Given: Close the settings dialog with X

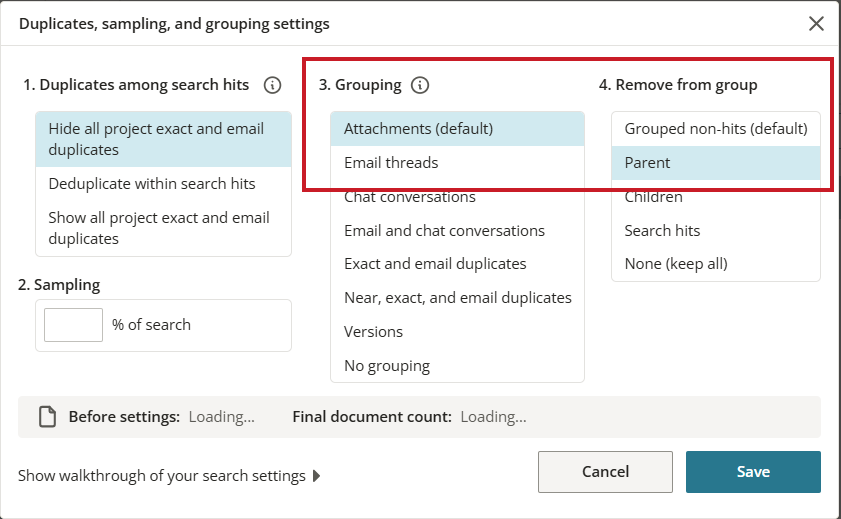Looking at the screenshot, I should [x=816, y=24].
